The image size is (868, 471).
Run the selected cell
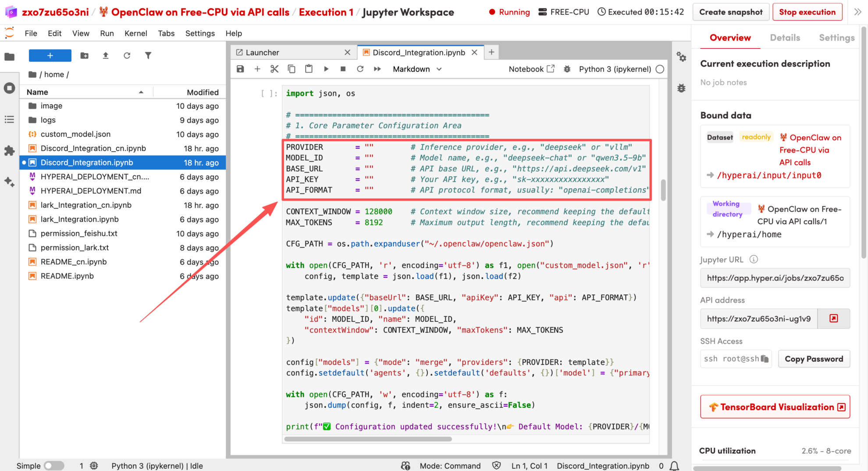326,69
